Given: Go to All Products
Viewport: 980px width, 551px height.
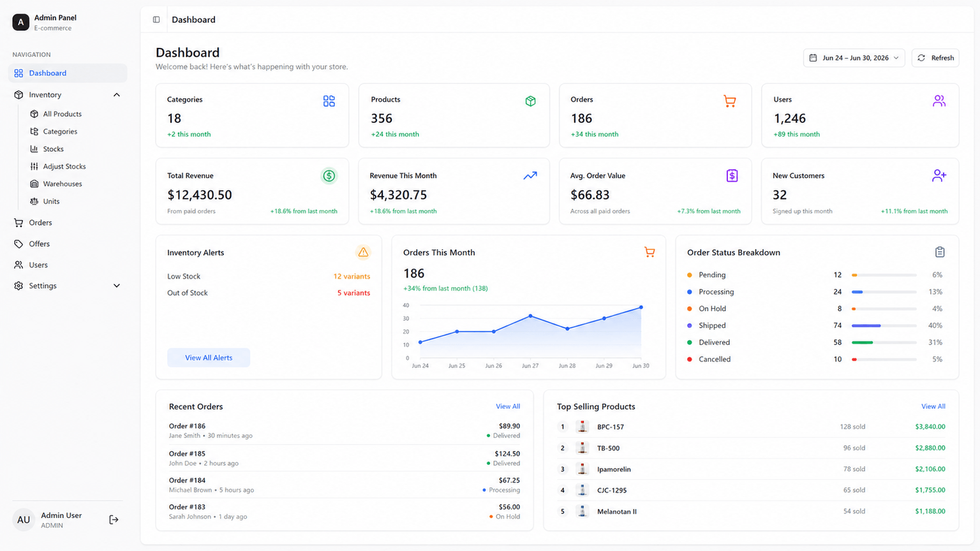Looking at the screenshot, I should (x=62, y=114).
